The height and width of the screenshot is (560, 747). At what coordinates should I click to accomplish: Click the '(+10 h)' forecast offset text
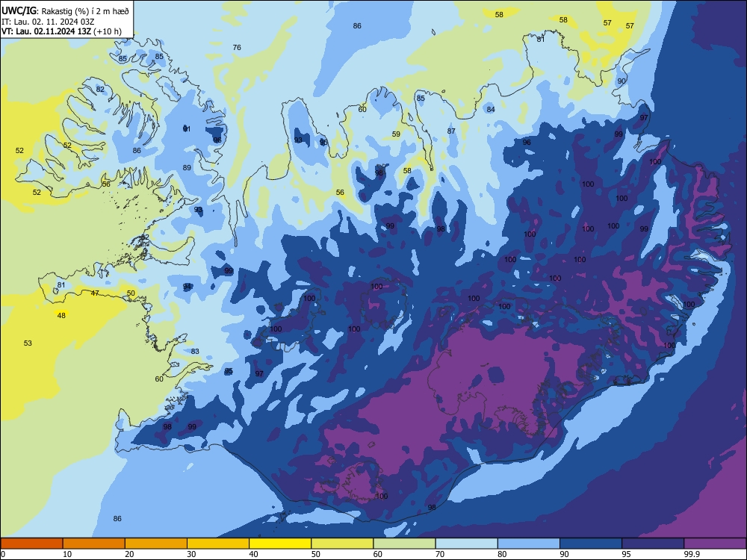pos(107,31)
